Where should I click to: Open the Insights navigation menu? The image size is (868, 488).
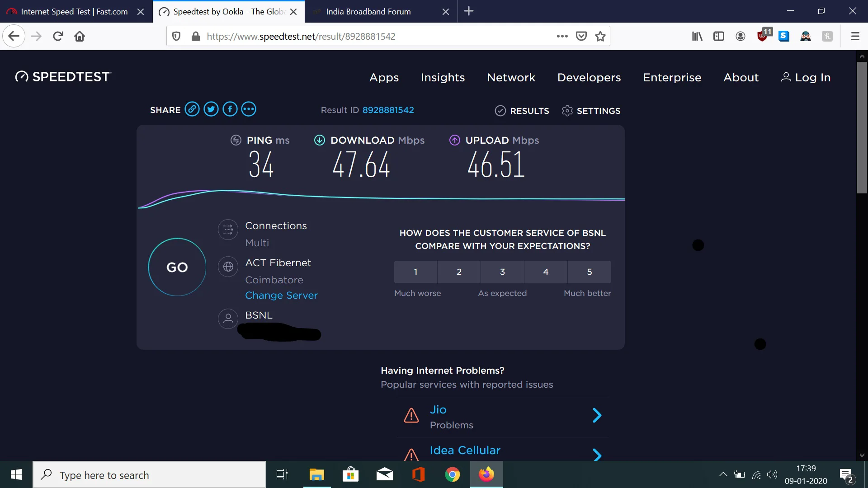443,77
